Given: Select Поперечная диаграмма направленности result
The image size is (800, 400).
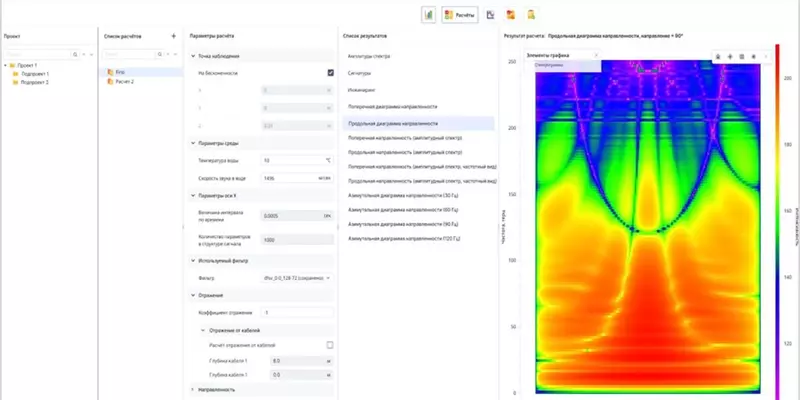Looking at the screenshot, I should click(392, 106).
